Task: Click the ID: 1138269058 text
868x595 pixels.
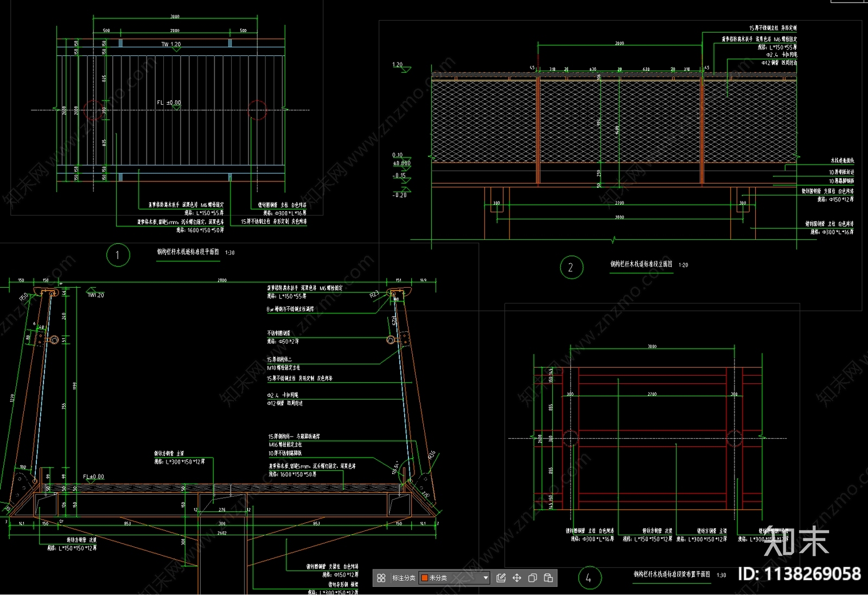Action: click(800, 574)
